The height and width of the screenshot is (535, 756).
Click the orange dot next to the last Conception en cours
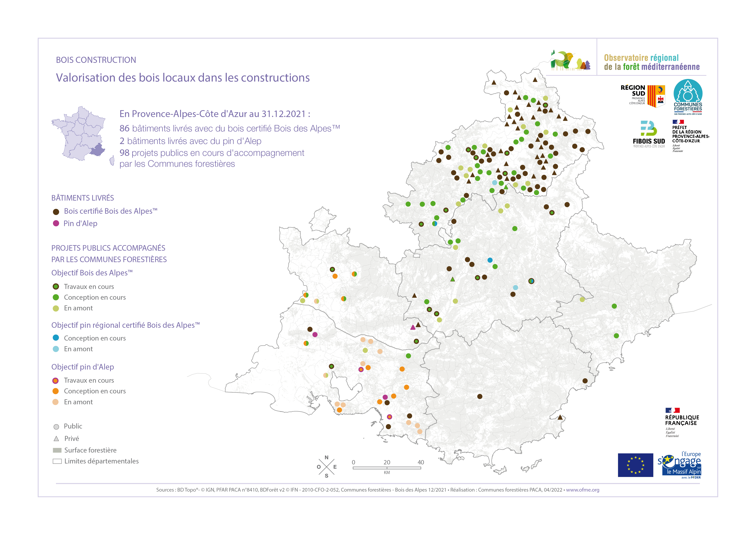56,391
